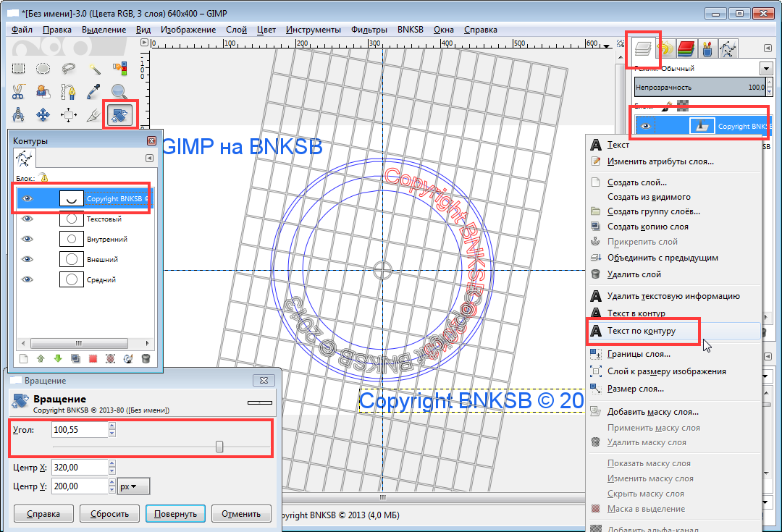782x532 pixels.
Task: Open the Brushes tab with paint pot icon
Action: tap(707, 49)
